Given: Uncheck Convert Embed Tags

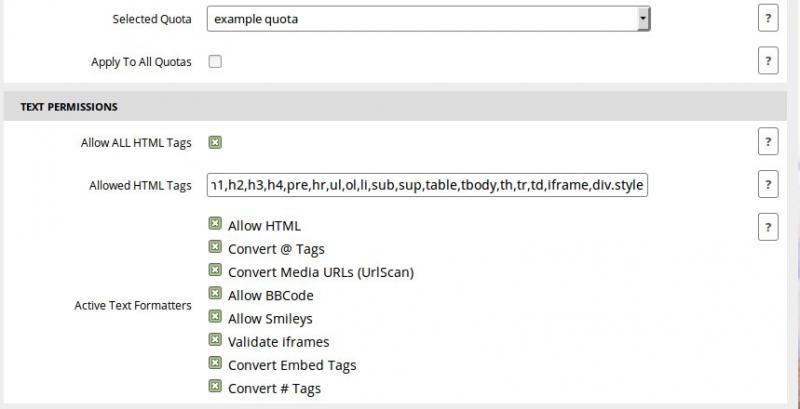Looking at the screenshot, I should click(x=215, y=364).
